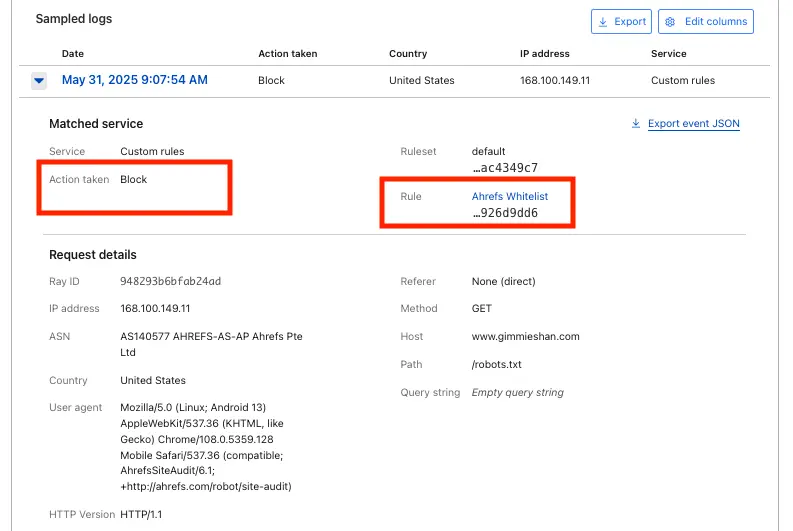Open the Ahrefs Whitelist rule link
This screenshot has height=531, width=793.
coord(510,196)
